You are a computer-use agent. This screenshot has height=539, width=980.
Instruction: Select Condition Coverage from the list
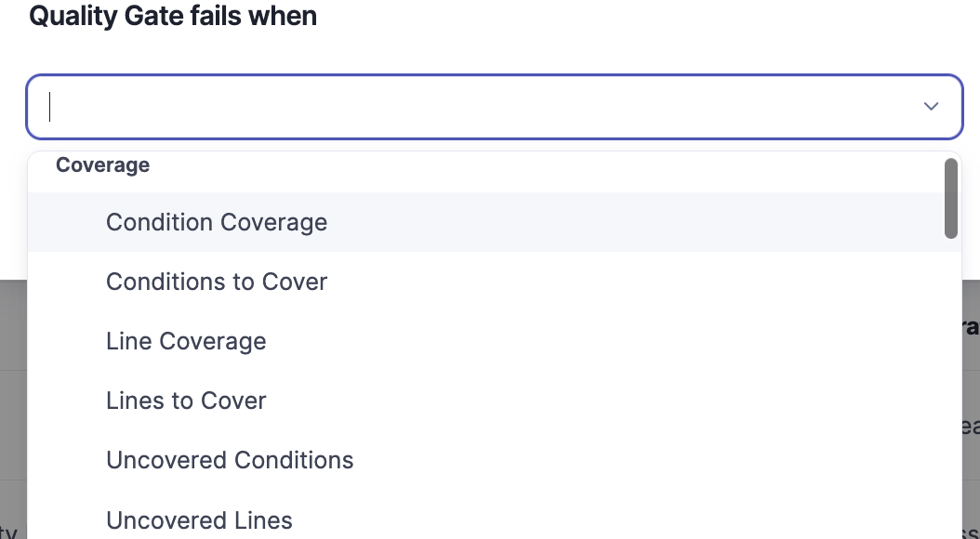pos(217,222)
